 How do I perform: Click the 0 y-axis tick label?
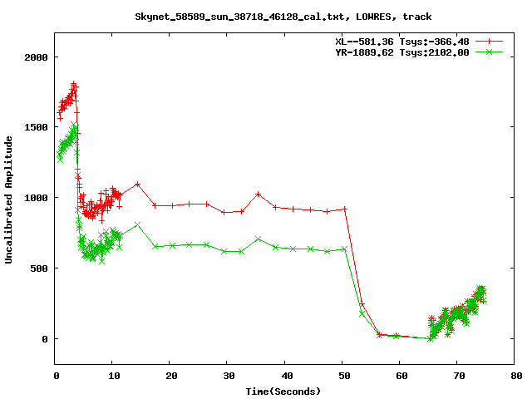(45, 339)
